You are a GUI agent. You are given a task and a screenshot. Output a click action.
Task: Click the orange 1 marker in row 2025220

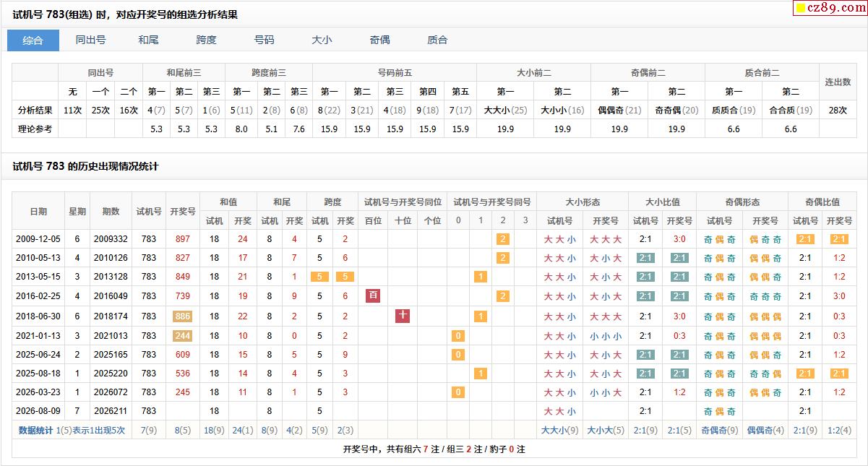click(x=481, y=374)
